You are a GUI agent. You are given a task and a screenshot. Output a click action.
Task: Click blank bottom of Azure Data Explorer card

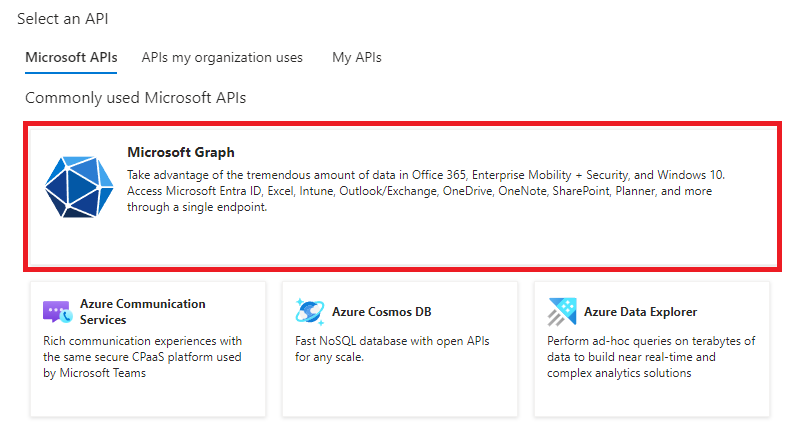coord(652,400)
